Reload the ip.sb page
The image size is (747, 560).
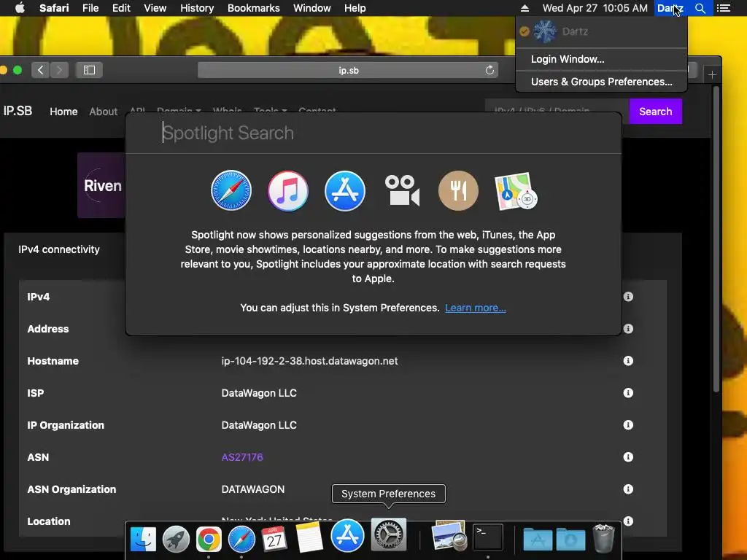489,70
